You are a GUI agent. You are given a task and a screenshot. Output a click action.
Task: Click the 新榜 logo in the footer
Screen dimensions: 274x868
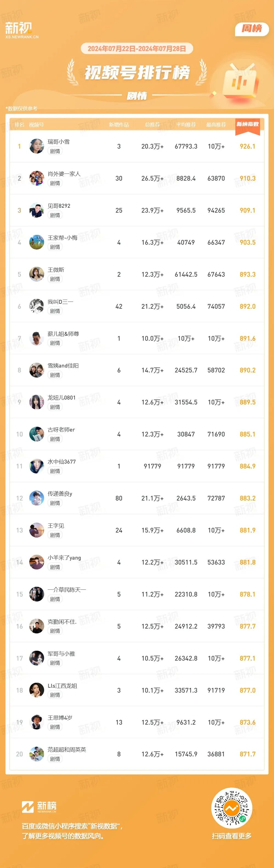[39, 807]
